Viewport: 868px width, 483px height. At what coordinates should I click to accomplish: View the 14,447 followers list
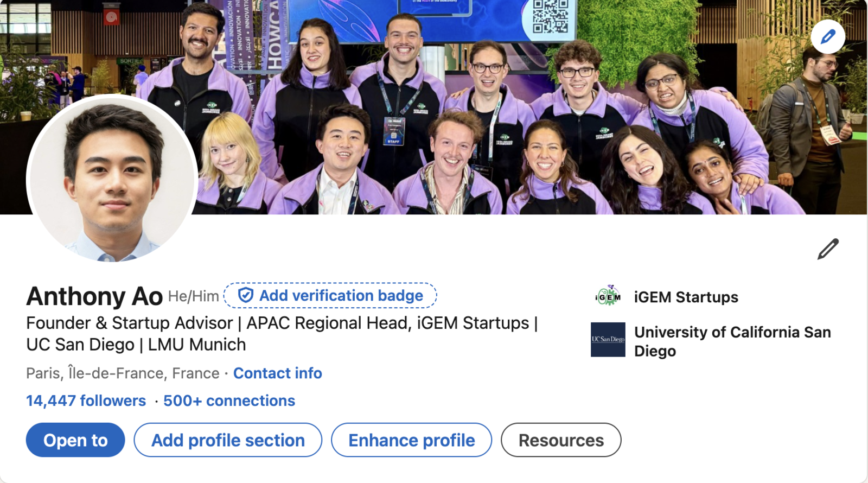pos(86,401)
